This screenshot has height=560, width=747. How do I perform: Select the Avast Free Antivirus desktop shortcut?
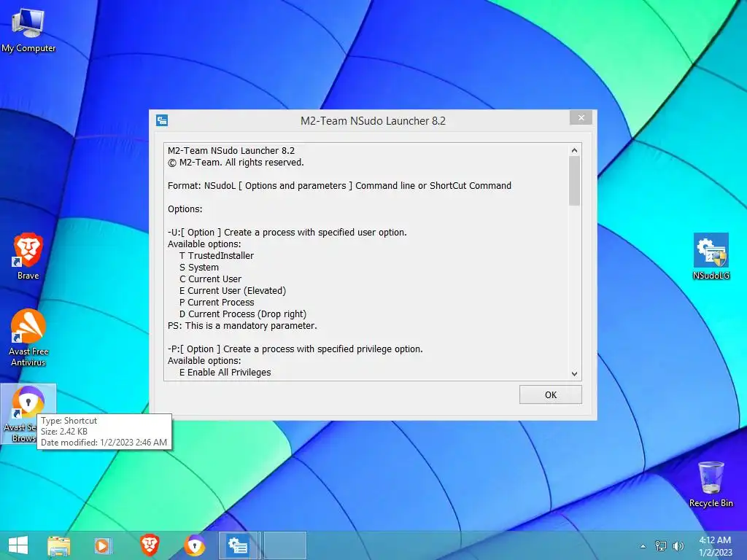click(28, 338)
